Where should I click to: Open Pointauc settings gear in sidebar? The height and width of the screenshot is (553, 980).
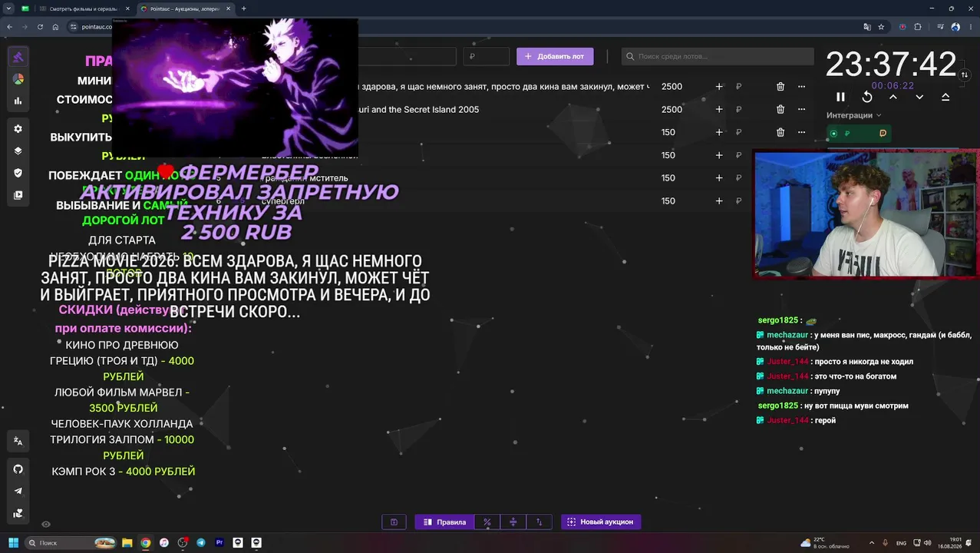click(x=18, y=129)
